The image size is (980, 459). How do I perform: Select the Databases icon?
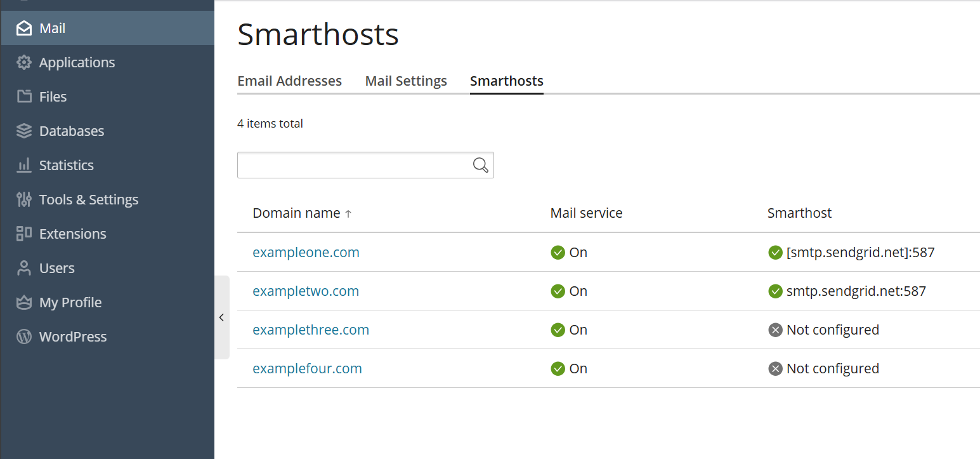click(23, 130)
